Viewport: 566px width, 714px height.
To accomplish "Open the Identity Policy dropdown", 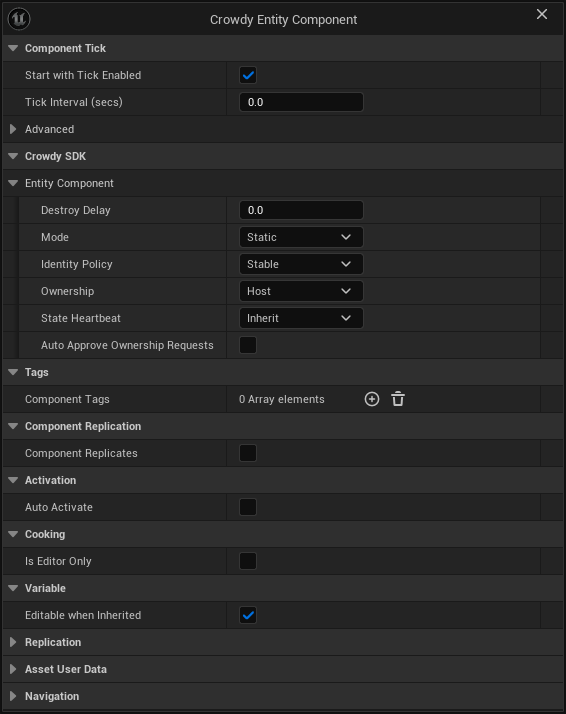I will click(x=301, y=264).
